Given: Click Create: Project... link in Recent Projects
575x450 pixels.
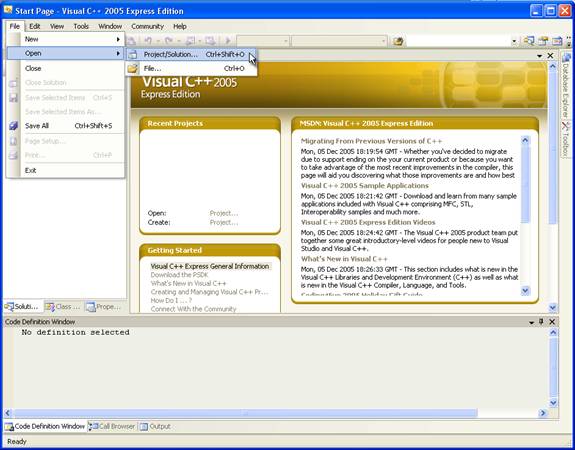Looking at the screenshot, I should (224, 222).
